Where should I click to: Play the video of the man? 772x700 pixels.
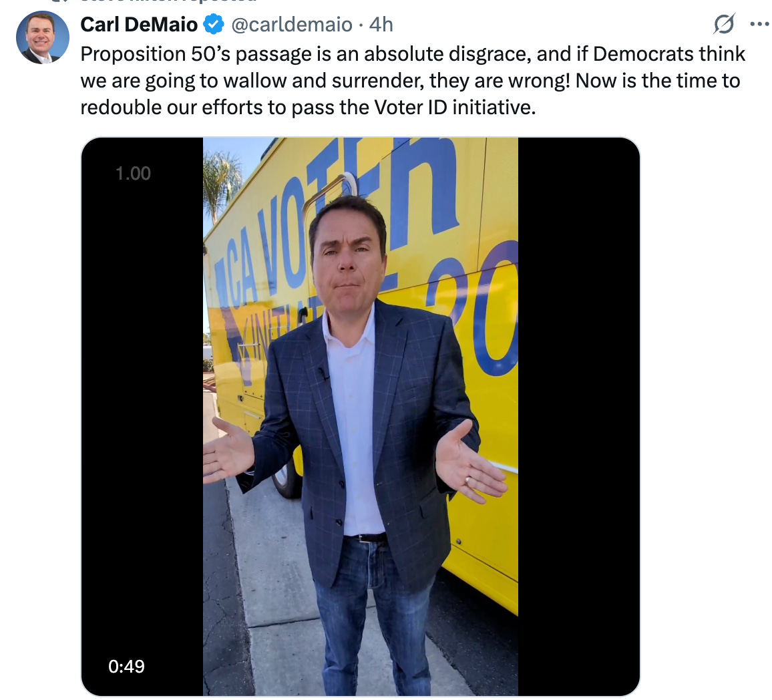tap(361, 416)
